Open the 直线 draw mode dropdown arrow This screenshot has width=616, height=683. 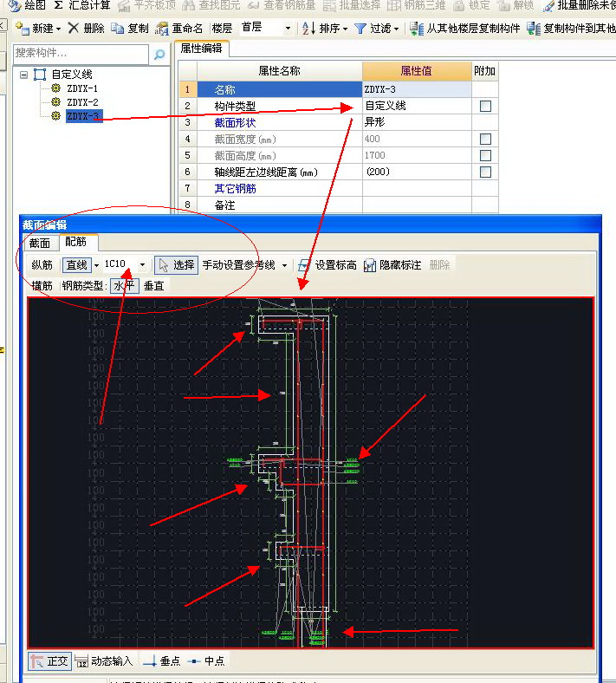pos(97,265)
